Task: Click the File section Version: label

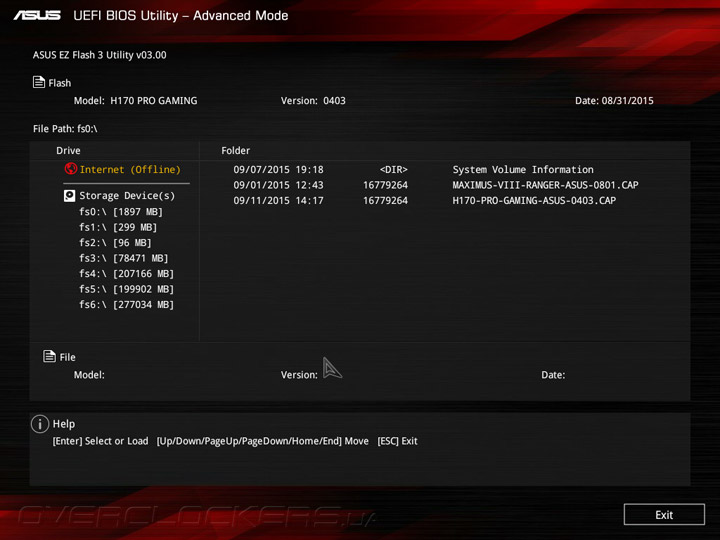Action: click(x=299, y=375)
